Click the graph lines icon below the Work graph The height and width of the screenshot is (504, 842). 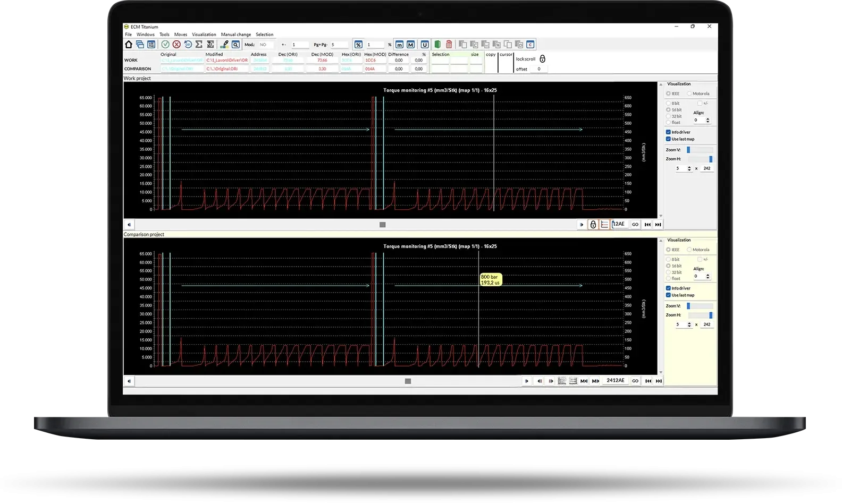(604, 225)
